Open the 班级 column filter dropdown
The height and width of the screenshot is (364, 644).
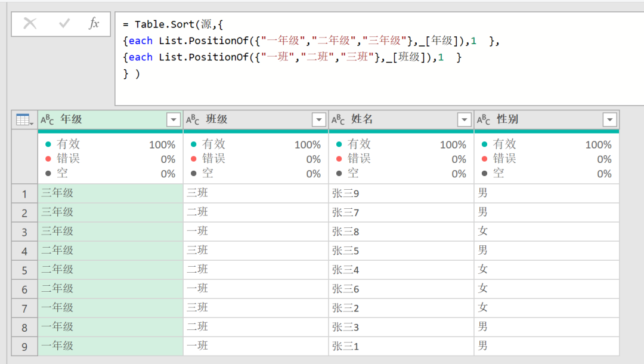pyautogui.click(x=318, y=119)
